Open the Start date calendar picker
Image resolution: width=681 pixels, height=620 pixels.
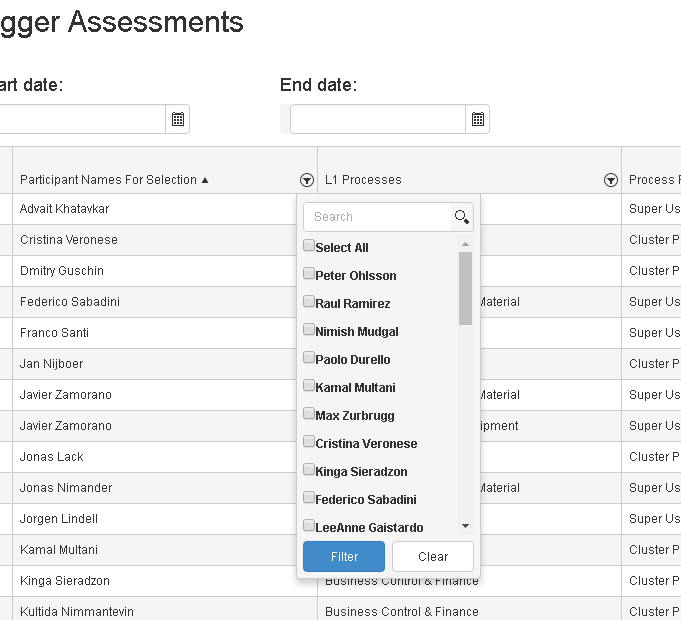(x=178, y=119)
